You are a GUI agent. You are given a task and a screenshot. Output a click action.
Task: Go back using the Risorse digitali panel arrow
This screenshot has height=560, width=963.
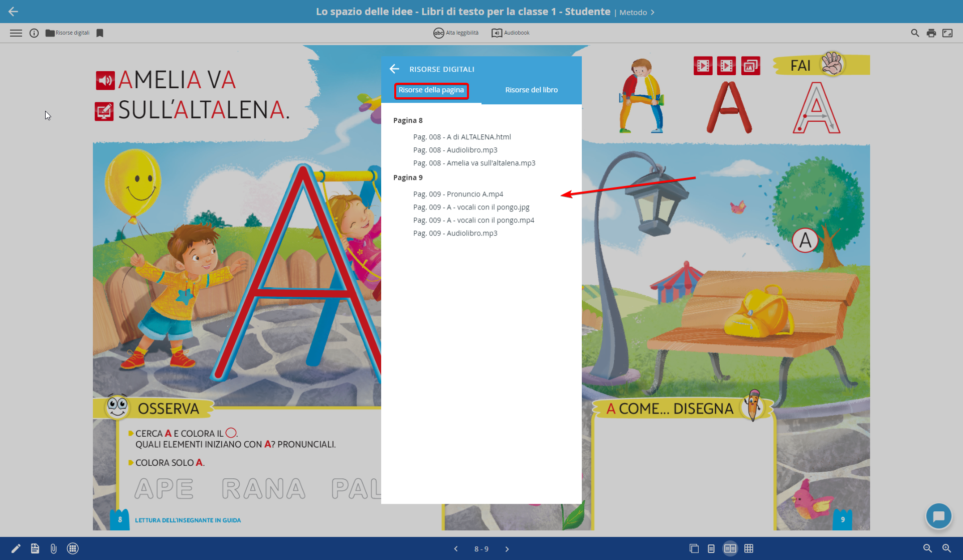394,69
